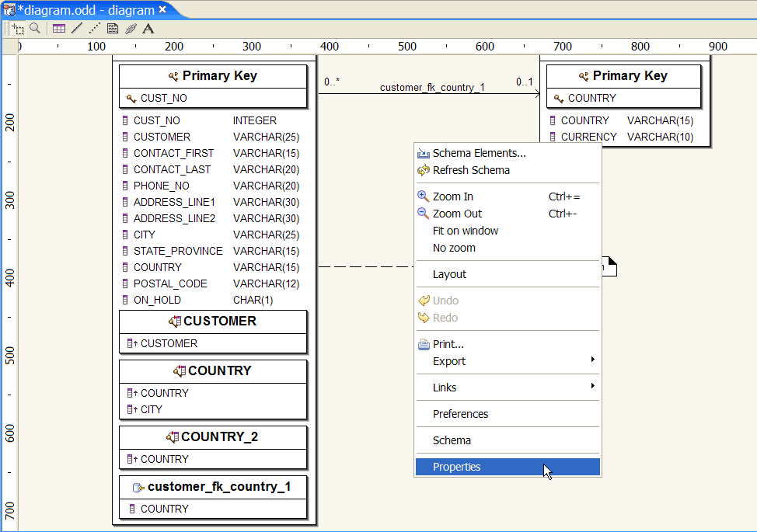This screenshot has width=757, height=532.
Task: Pick the solid line relation tool
Action: pos(77,29)
